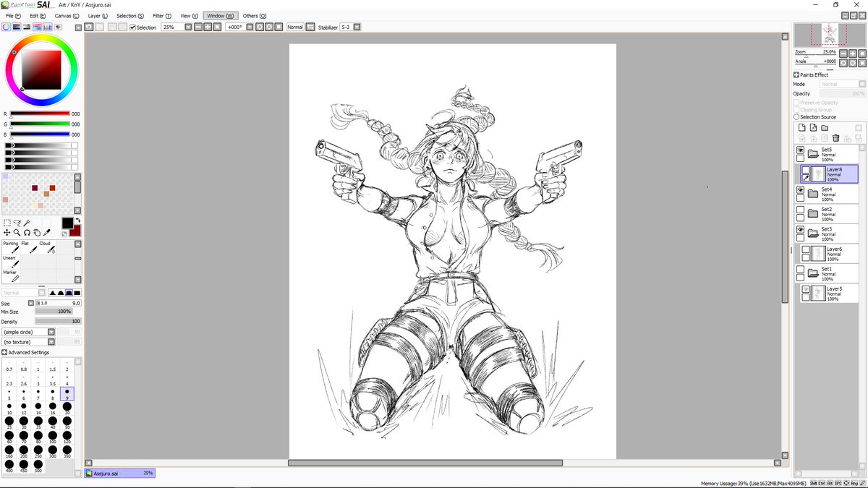868x488 pixels.
Task: Select brush size 500 preset
Action: click(x=38, y=467)
